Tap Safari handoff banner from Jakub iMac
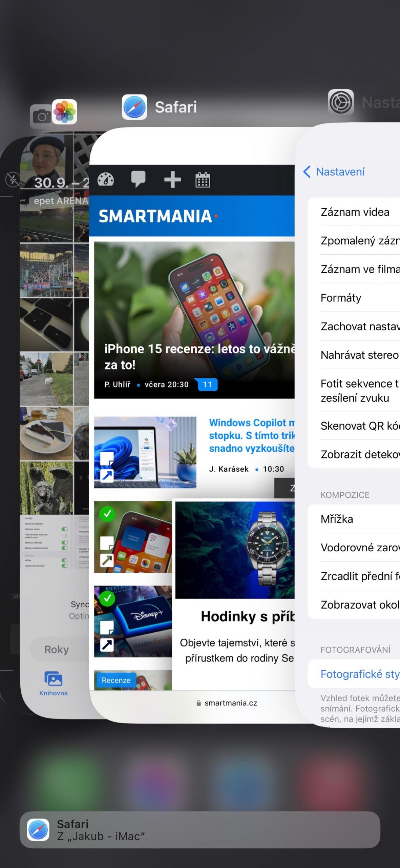 tap(200, 830)
